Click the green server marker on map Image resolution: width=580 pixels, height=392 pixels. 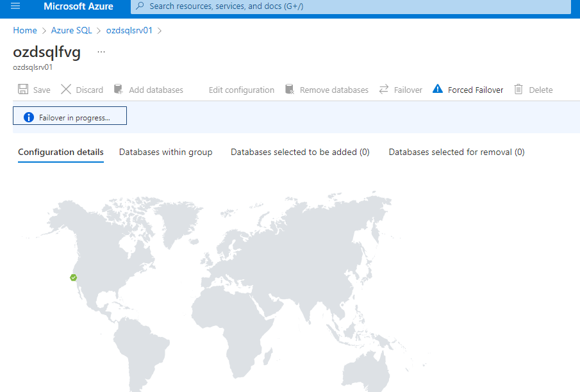tap(73, 277)
